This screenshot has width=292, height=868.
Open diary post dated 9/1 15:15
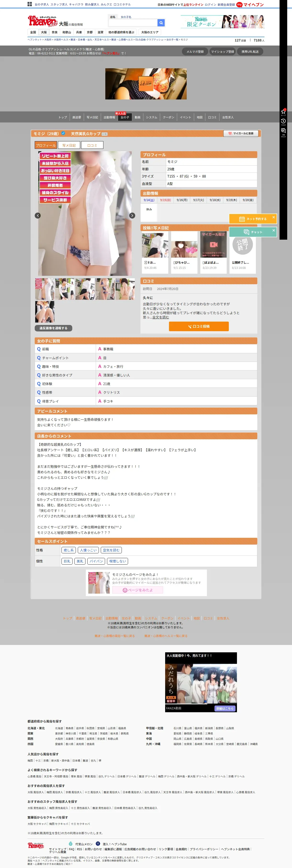tap(184, 252)
